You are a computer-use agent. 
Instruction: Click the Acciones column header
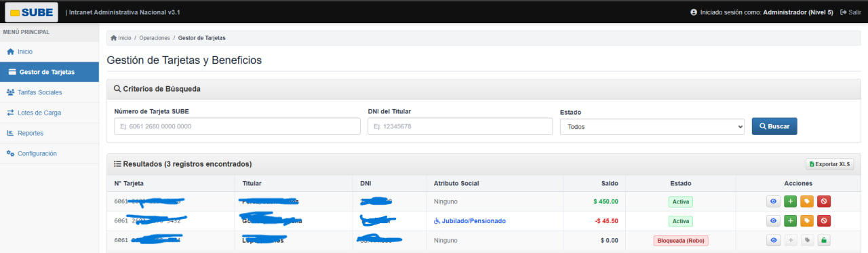click(798, 183)
